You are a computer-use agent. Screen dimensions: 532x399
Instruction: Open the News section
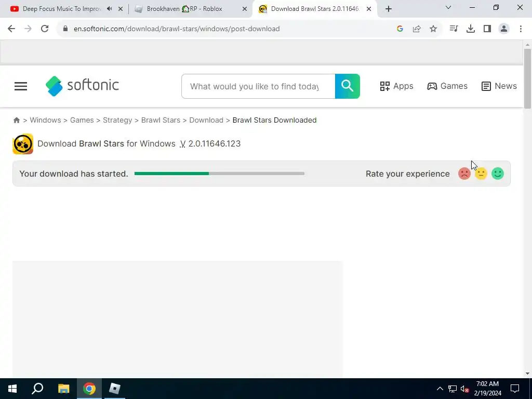click(499, 86)
